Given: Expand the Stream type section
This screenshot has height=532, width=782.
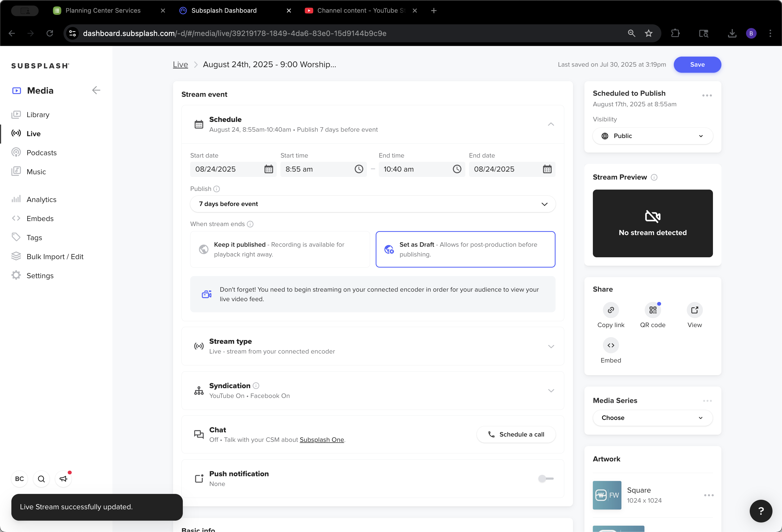Looking at the screenshot, I should [373, 346].
